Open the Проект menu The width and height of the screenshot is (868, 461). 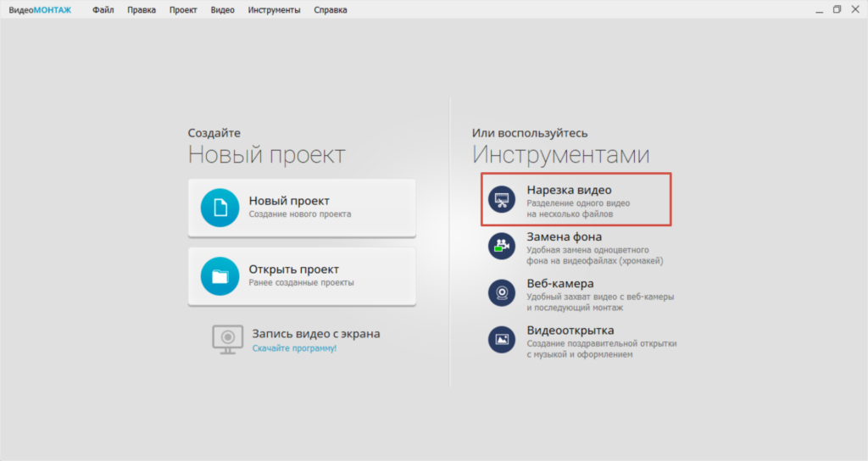pos(183,10)
